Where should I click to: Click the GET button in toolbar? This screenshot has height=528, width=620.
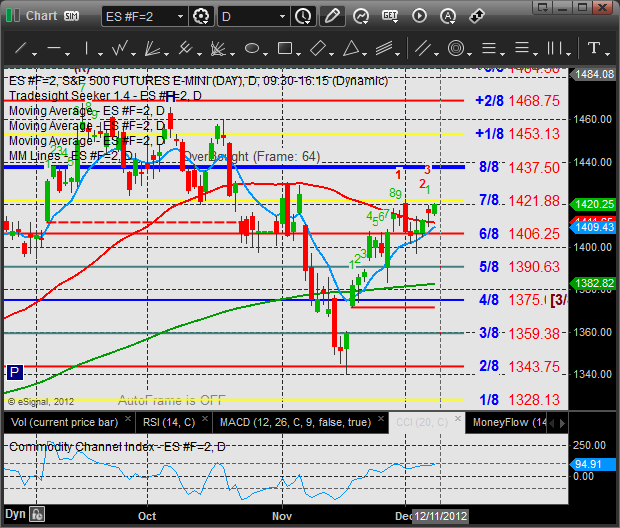(390, 16)
